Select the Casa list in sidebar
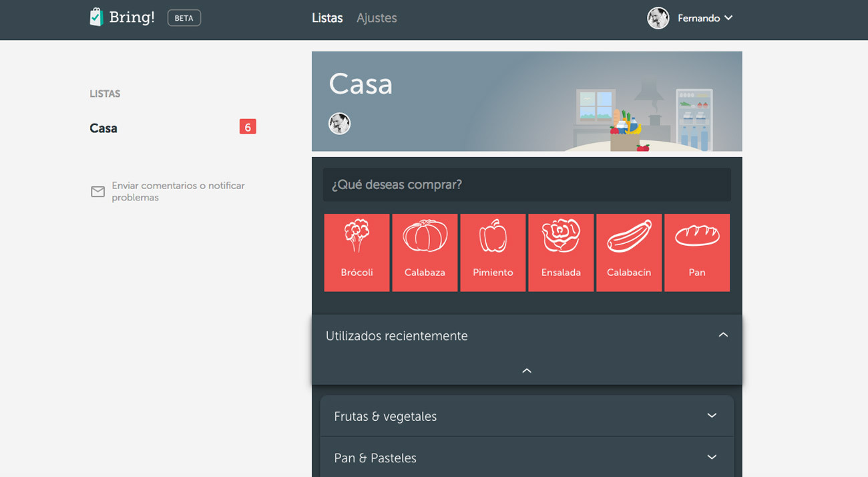Screen dimensions: 868x477 pos(103,128)
